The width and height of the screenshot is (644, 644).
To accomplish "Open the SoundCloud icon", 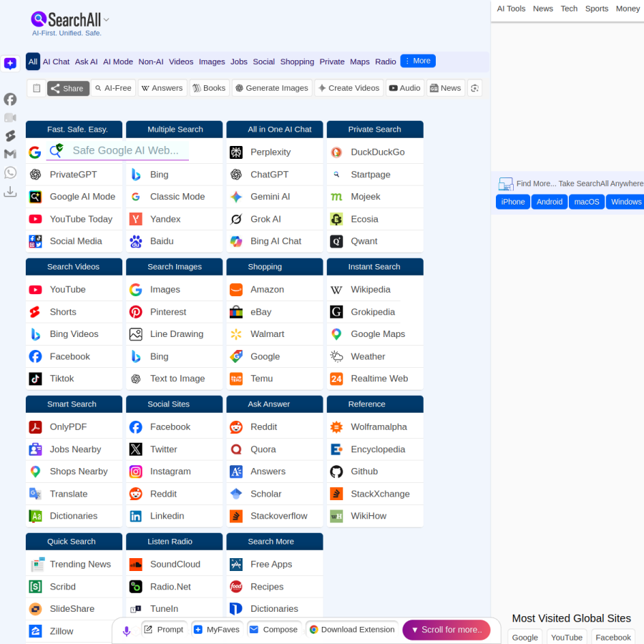I will 136,565.
